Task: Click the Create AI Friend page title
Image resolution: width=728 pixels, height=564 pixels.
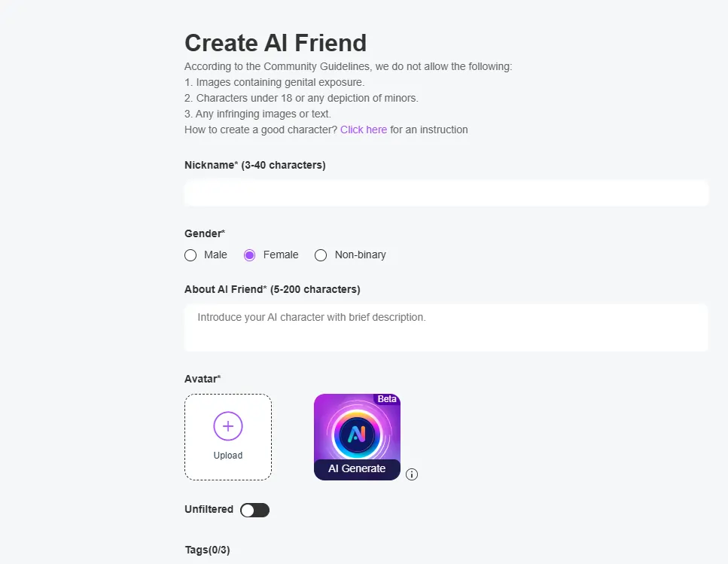Action: [x=275, y=43]
